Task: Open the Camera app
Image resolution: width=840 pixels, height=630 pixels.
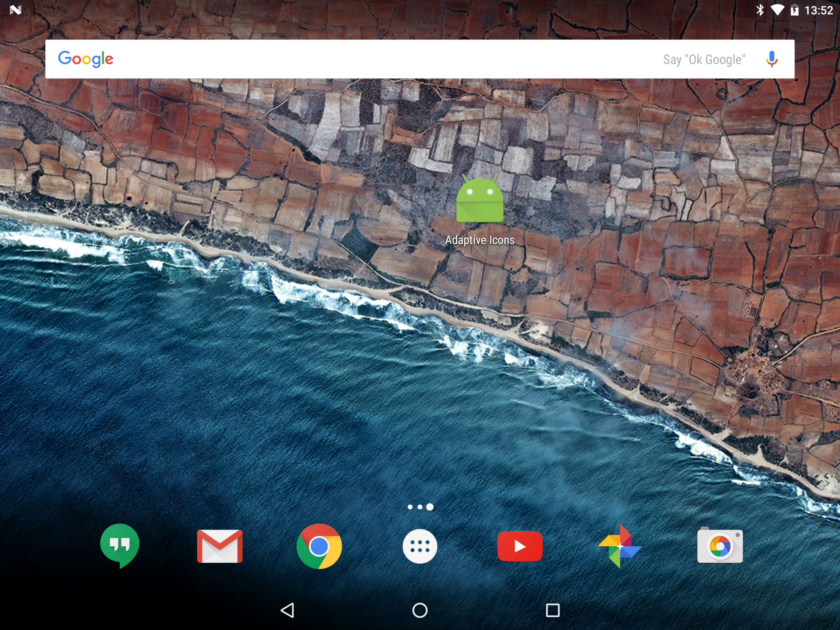Action: pos(720,545)
